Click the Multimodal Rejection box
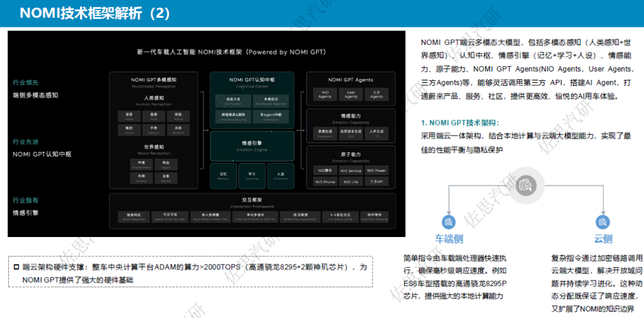The image size is (644, 318). point(271,101)
